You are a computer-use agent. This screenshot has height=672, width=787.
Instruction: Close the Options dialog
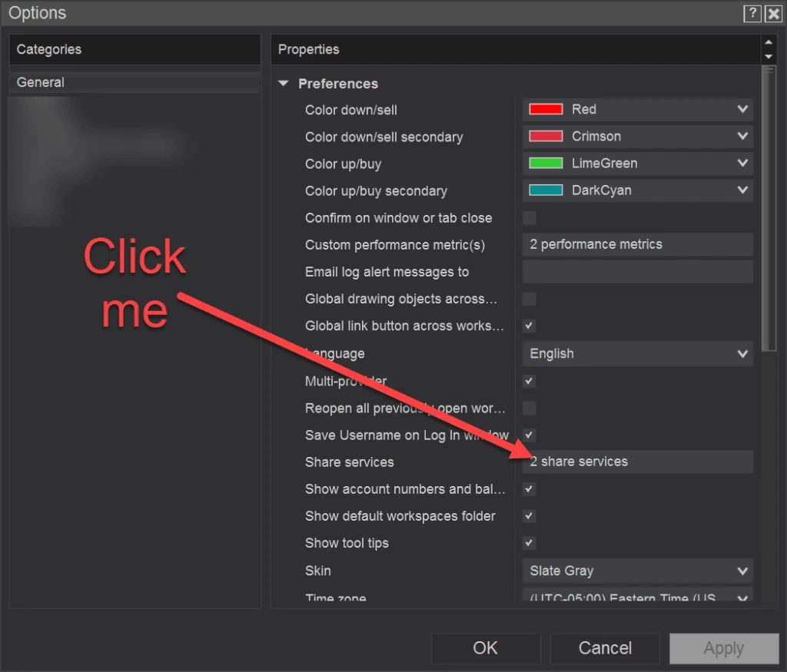(773, 14)
